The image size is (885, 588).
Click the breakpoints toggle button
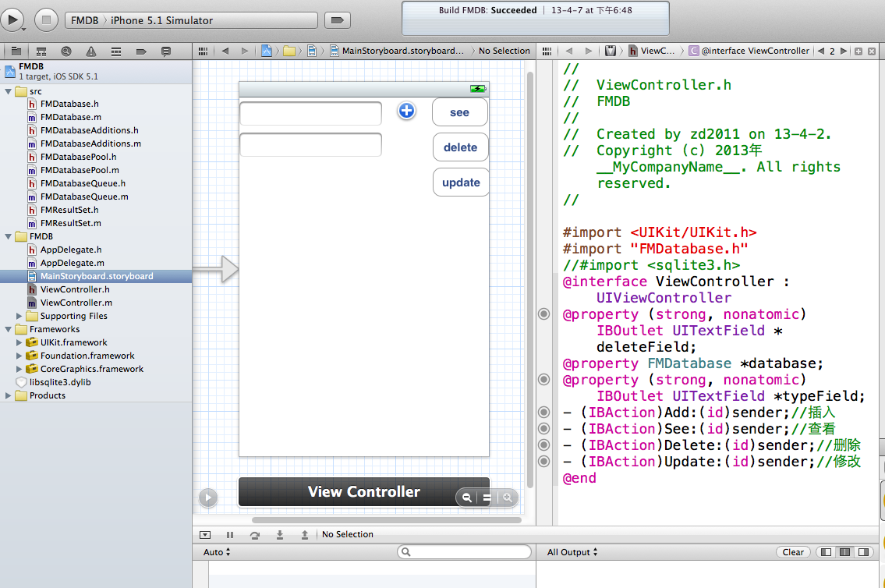tap(337, 20)
